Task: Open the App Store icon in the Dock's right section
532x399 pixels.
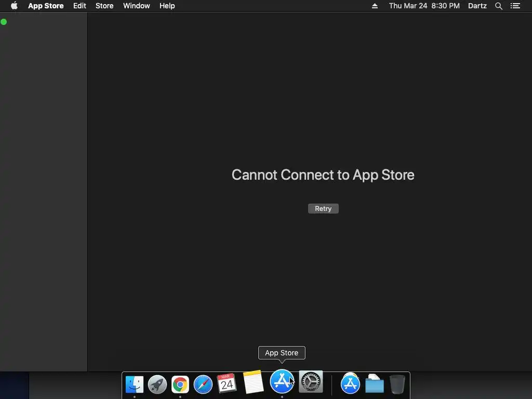Action: (x=350, y=384)
